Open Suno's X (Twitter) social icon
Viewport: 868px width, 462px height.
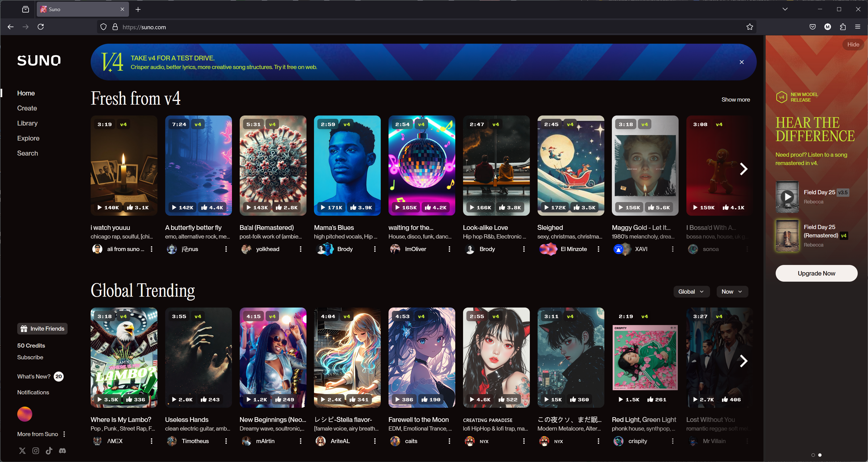tap(22, 451)
